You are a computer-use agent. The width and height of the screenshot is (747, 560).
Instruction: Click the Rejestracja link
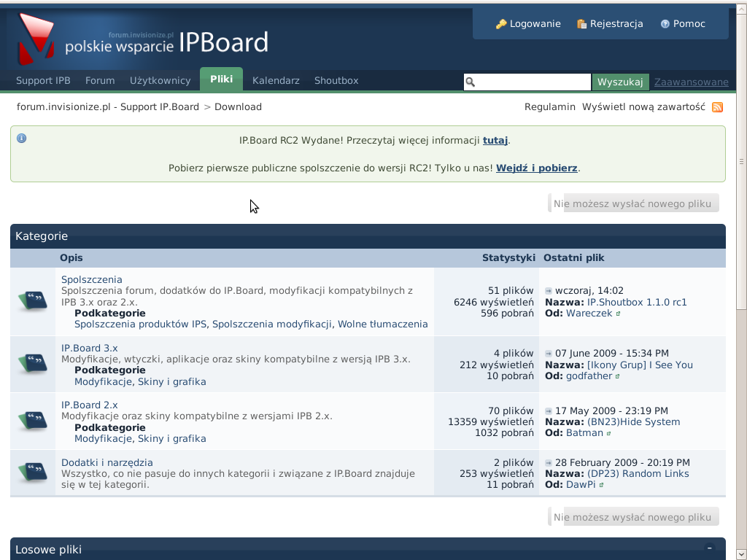pos(610,24)
